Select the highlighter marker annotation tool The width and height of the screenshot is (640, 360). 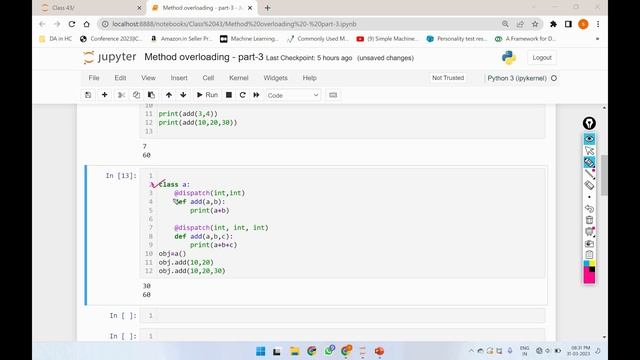coord(589,162)
